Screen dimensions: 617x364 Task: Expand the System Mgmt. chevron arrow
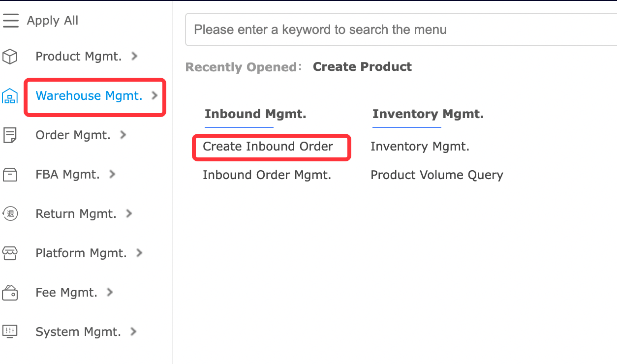133,332
